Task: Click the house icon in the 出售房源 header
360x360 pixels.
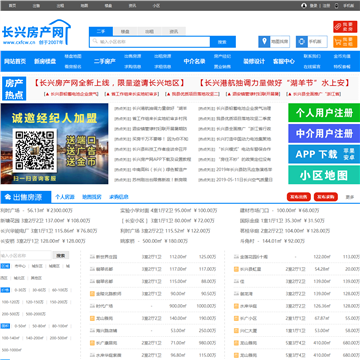Action: pos(7,197)
